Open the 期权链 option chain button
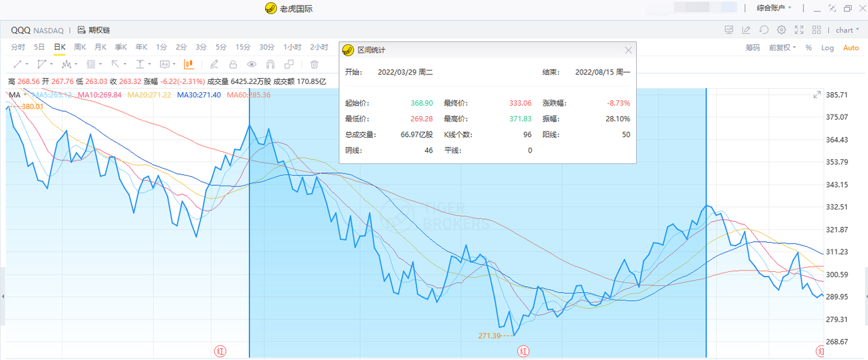 coord(94,30)
